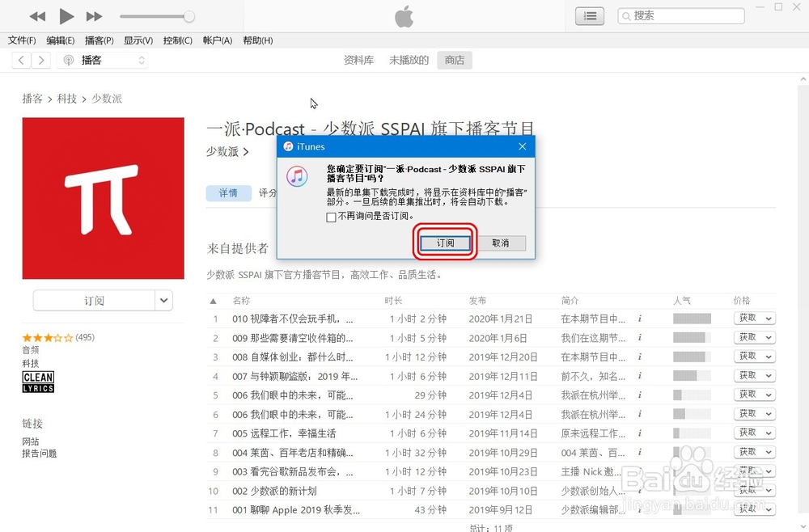The width and height of the screenshot is (809, 532).
Task: Select the 详情 tab
Action: tap(228, 192)
